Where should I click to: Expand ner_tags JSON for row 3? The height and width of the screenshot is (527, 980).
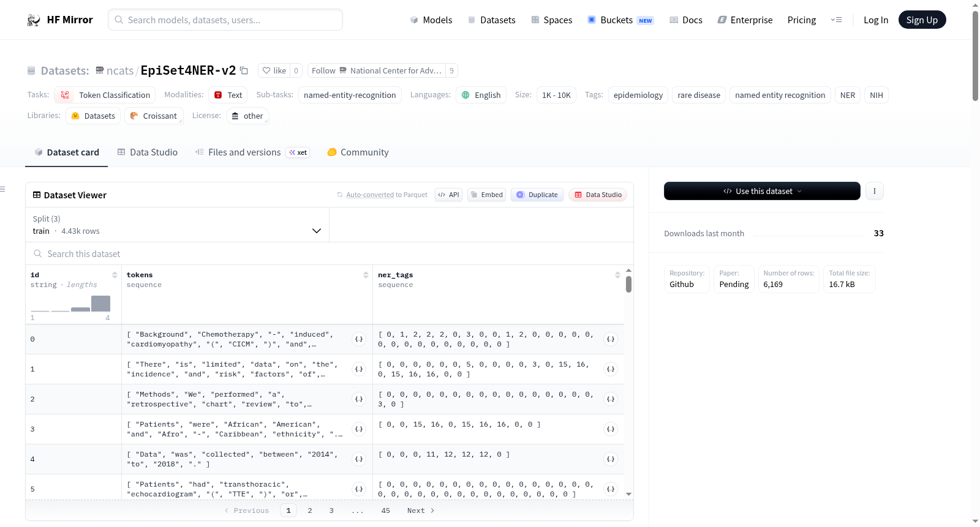pos(611,429)
